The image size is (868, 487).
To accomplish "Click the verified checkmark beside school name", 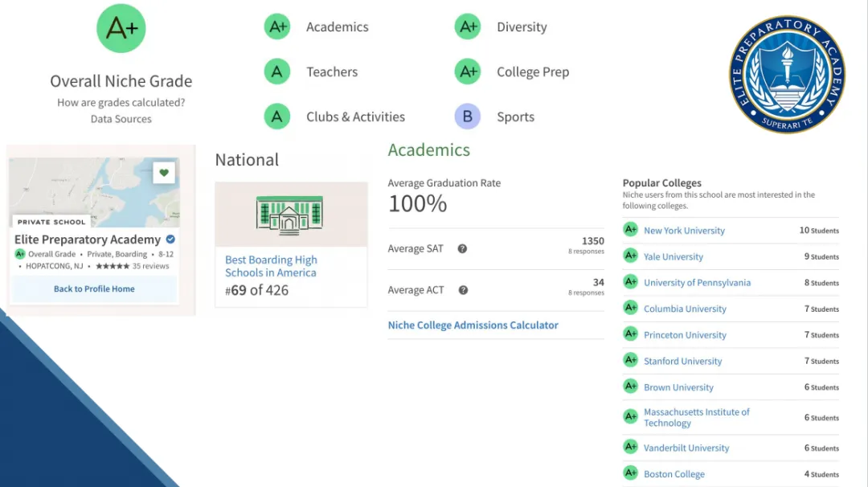I will 170,239.
